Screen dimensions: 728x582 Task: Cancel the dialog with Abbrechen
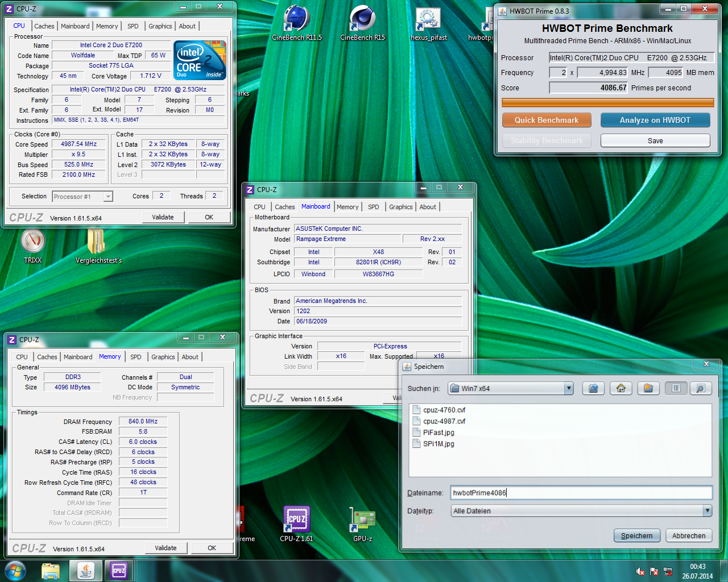coord(689,535)
